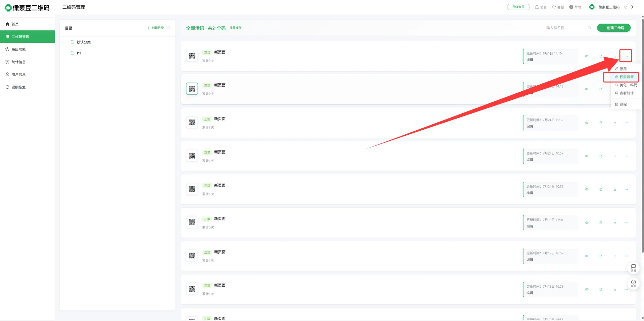Download the 7月24日 15:32 code
The image size is (644, 321).
(x=615, y=123)
